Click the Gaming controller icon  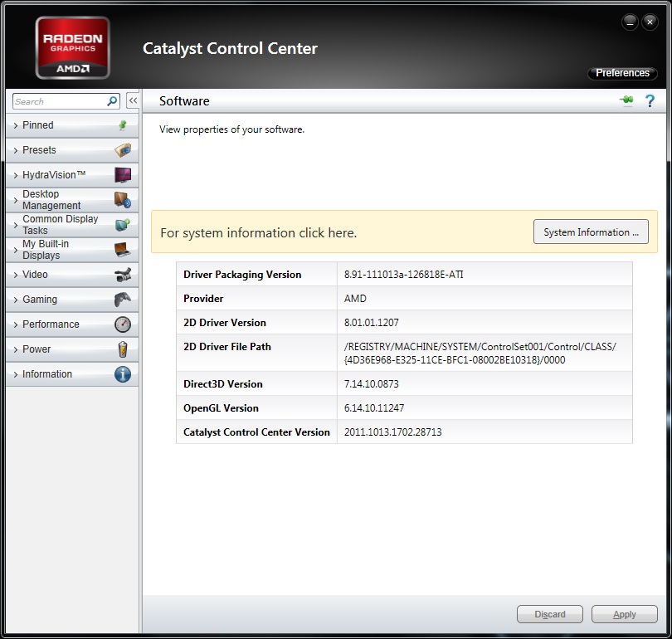[123, 299]
